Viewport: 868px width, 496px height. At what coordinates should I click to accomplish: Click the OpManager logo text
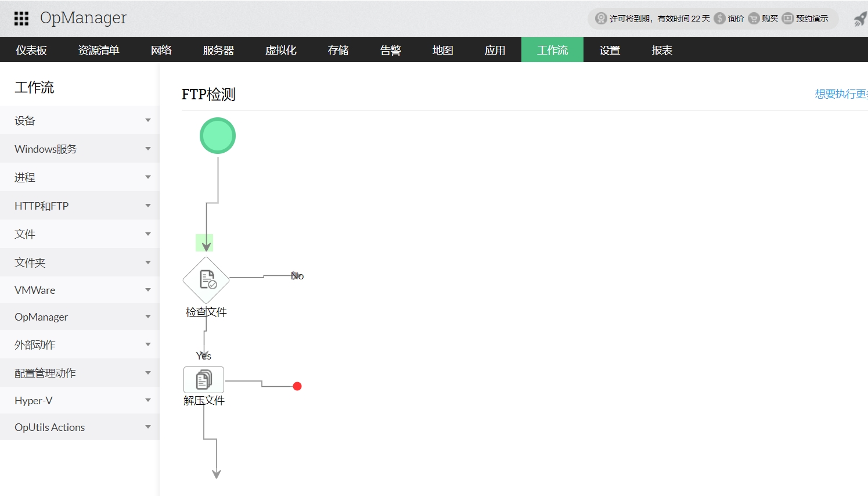83,18
